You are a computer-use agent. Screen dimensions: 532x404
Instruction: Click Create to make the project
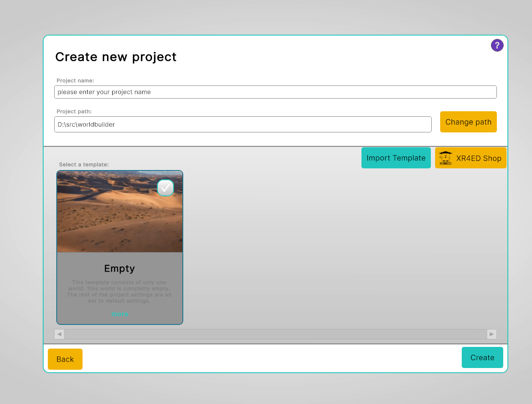point(482,357)
